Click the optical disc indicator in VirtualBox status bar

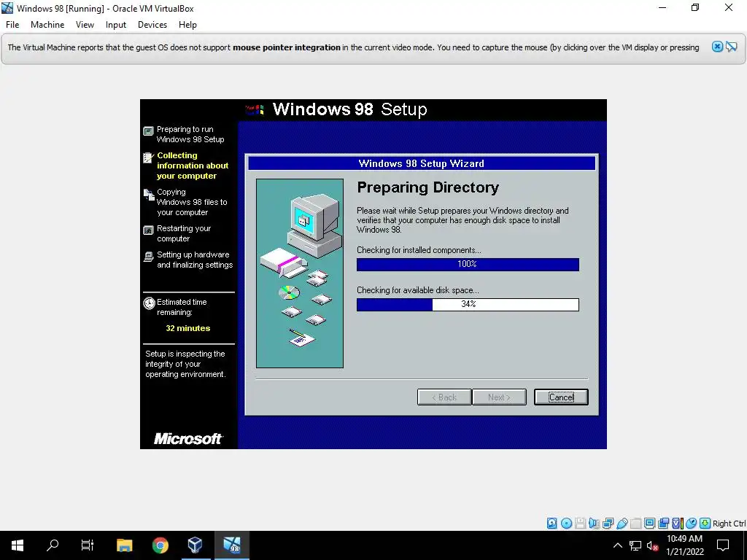point(566,524)
